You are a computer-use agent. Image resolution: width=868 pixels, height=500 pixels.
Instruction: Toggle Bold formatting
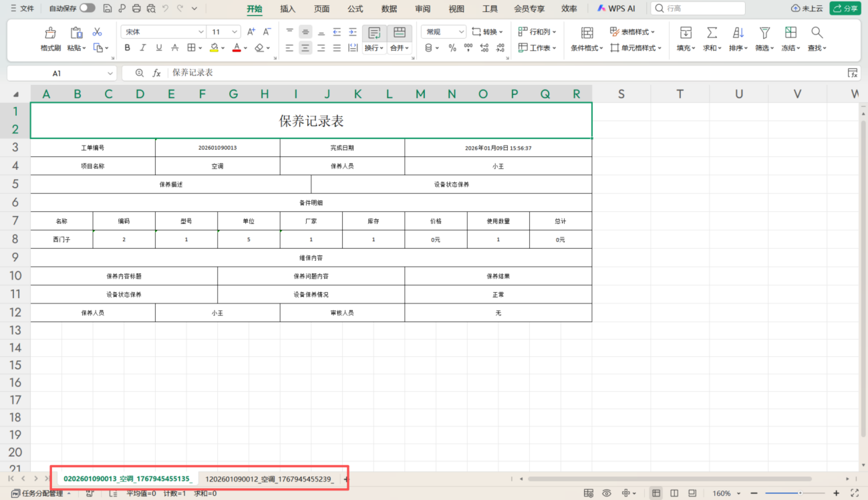(x=128, y=48)
